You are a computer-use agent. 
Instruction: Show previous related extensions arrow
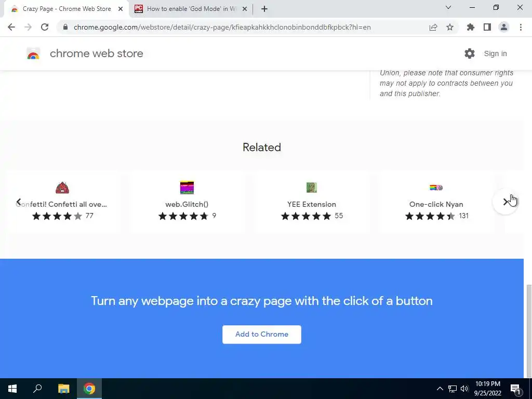coord(19,202)
